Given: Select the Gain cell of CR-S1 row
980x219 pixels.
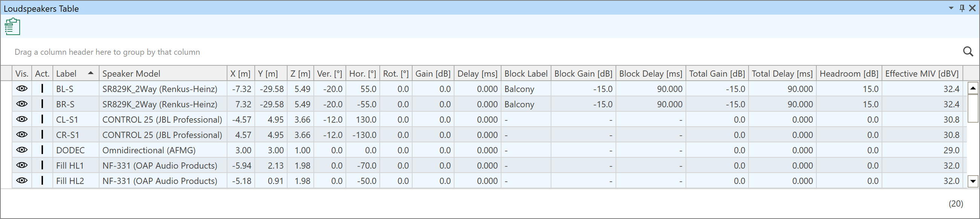Looking at the screenshot, I should point(433,135).
